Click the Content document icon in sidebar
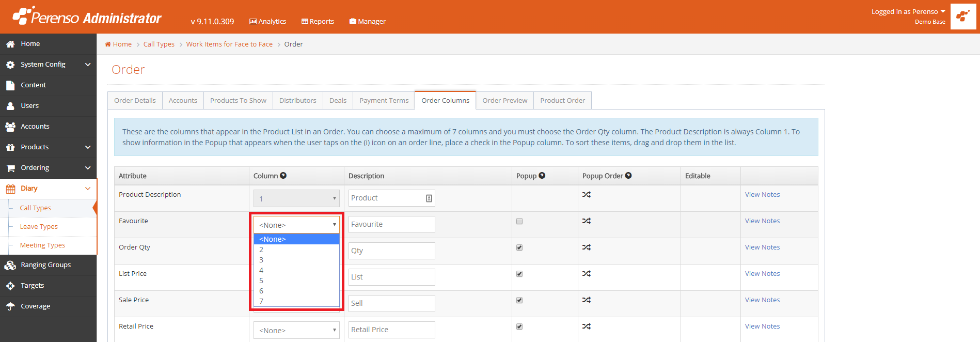The image size is (980, 342). pos(10,85)
